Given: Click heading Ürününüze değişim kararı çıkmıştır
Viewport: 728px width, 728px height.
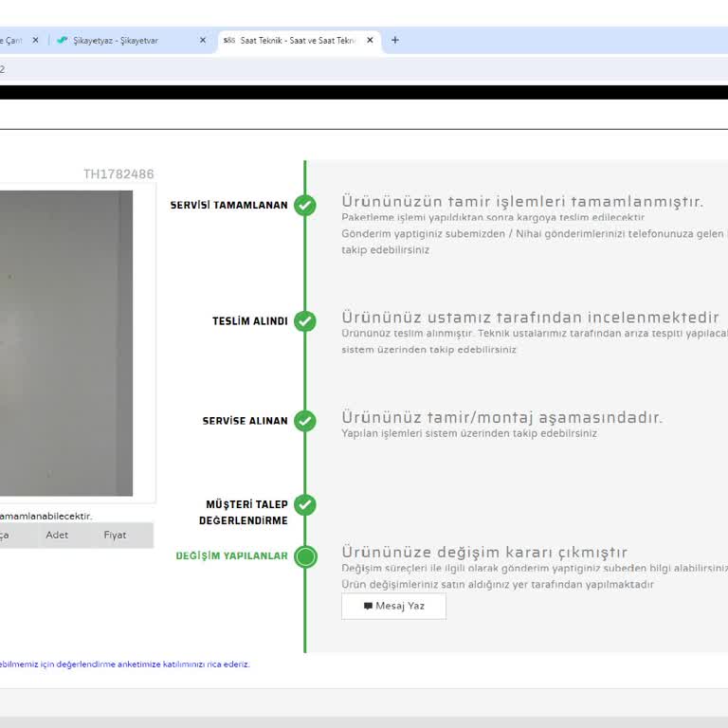Looking at the screenshot, I should pos(484,552).
